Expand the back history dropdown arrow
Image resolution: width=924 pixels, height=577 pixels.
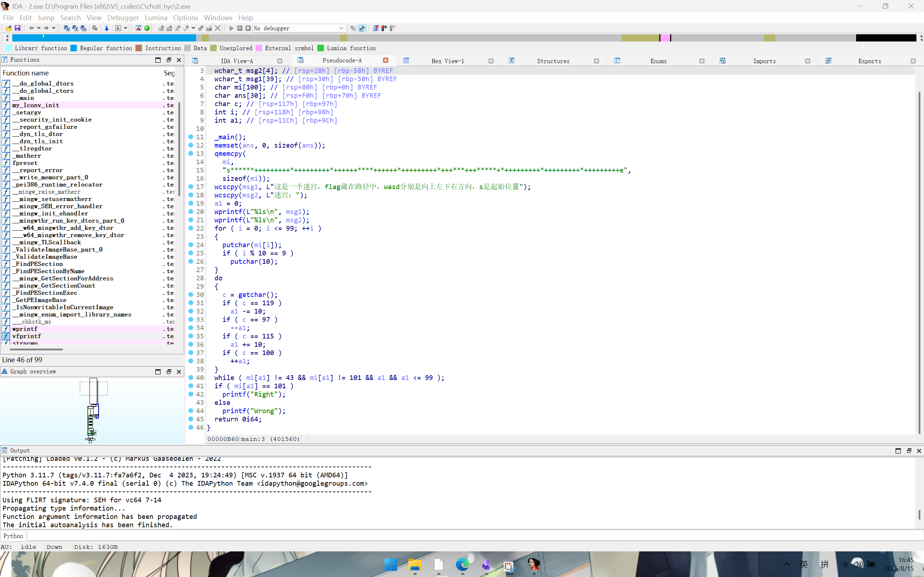pos(39,28)
